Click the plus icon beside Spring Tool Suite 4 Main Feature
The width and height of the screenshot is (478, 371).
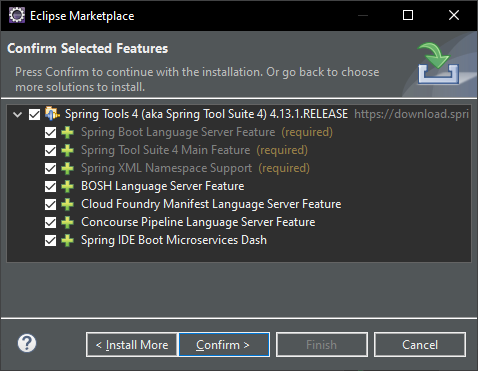[x=67, y=150]
